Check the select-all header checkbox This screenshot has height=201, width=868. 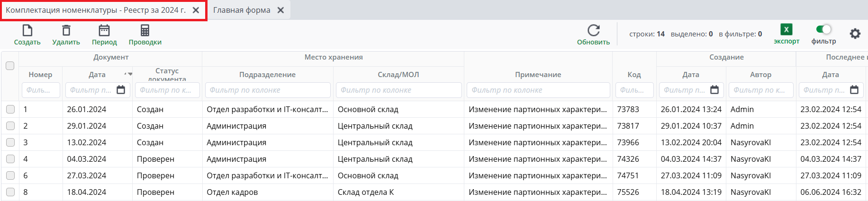coord(10,66)
